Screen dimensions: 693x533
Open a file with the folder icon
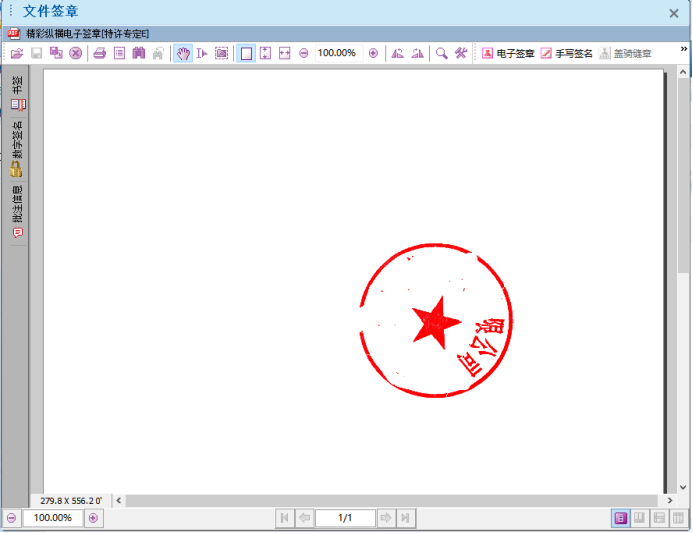[x=17, y=53]
